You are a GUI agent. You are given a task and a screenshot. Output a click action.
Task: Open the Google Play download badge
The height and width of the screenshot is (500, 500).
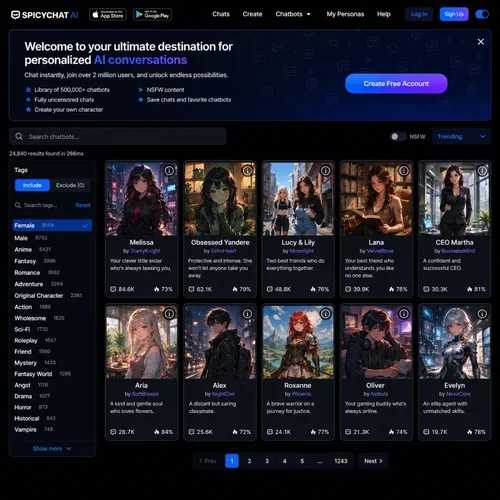[152, 14]
